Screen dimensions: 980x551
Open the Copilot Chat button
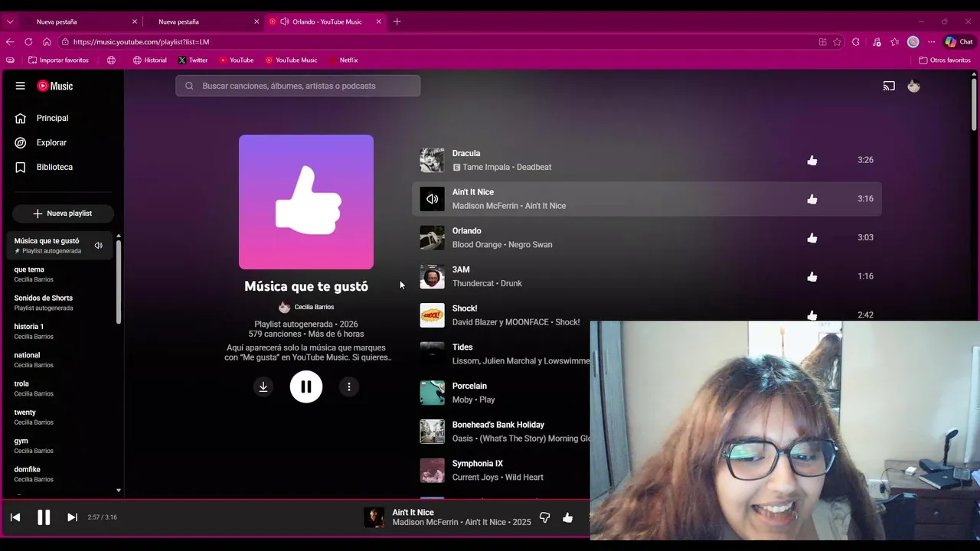pyautogui.click(x=959, y=42)
